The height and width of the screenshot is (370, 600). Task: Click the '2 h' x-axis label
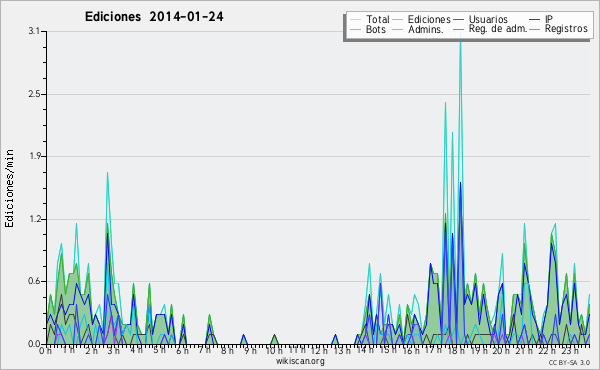point(91,351)
